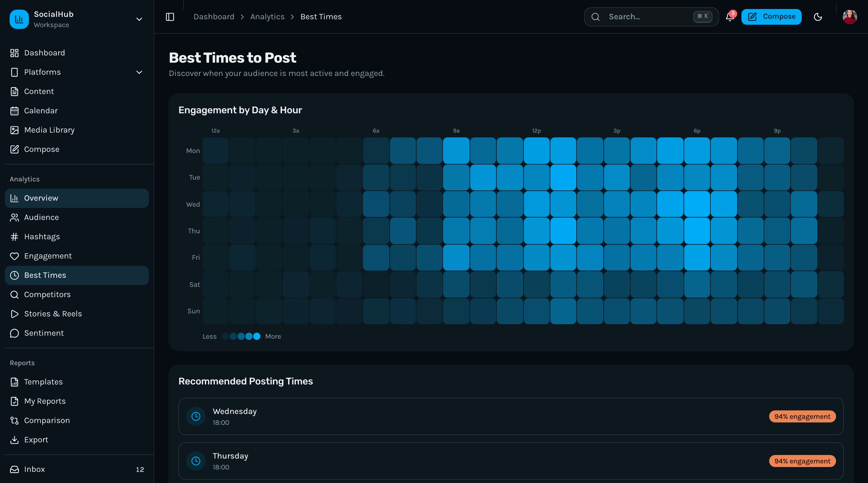This screenshot has width=868, height=483.
Task: Click the clock icon on Wednesday card
Action: 196,417
